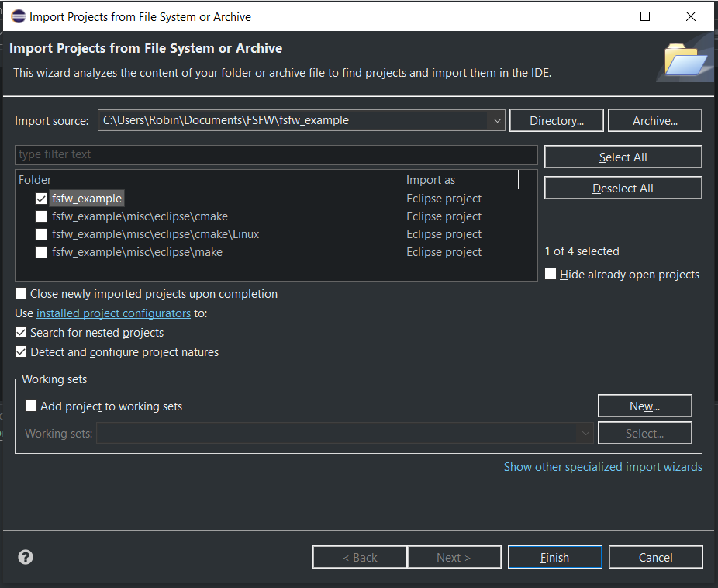Click the Import as column header

pyautogui.click(x=461, y=179)
